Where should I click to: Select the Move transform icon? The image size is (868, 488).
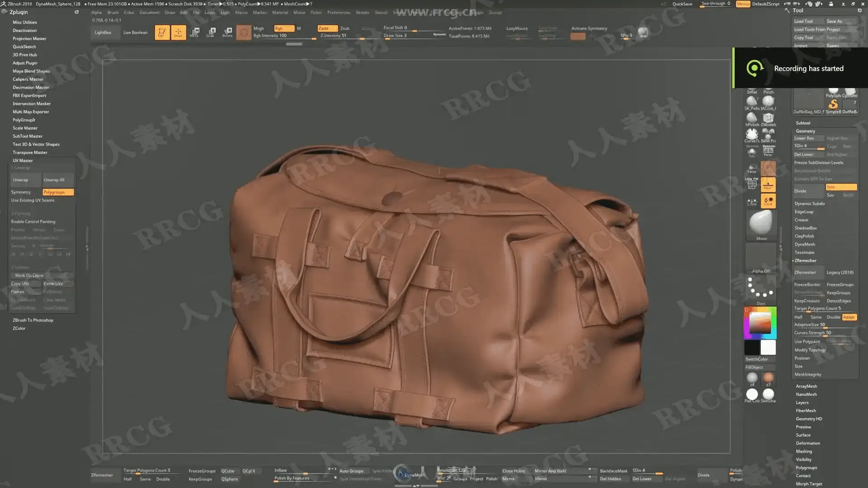pos(195,32)
